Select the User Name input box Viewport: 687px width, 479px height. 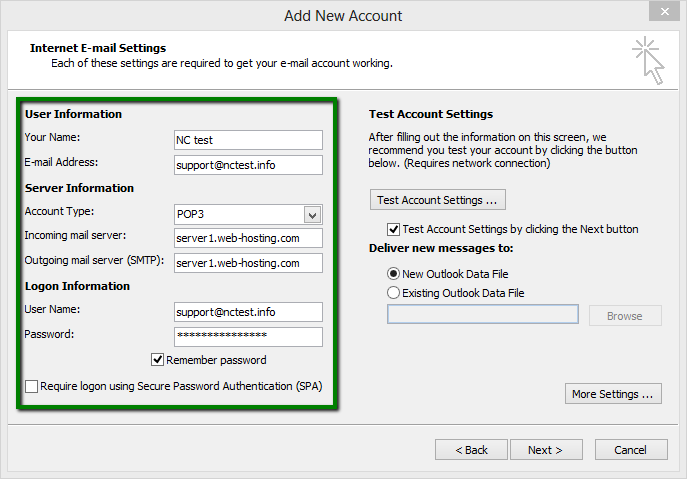pyautogui.click(x=247, y=312)
